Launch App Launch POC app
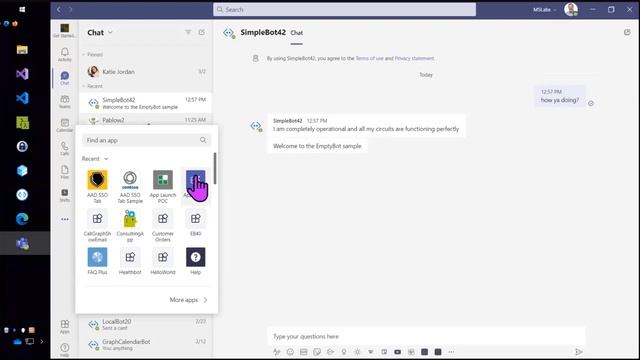640x360 pixels. click(x=163, y=186)
